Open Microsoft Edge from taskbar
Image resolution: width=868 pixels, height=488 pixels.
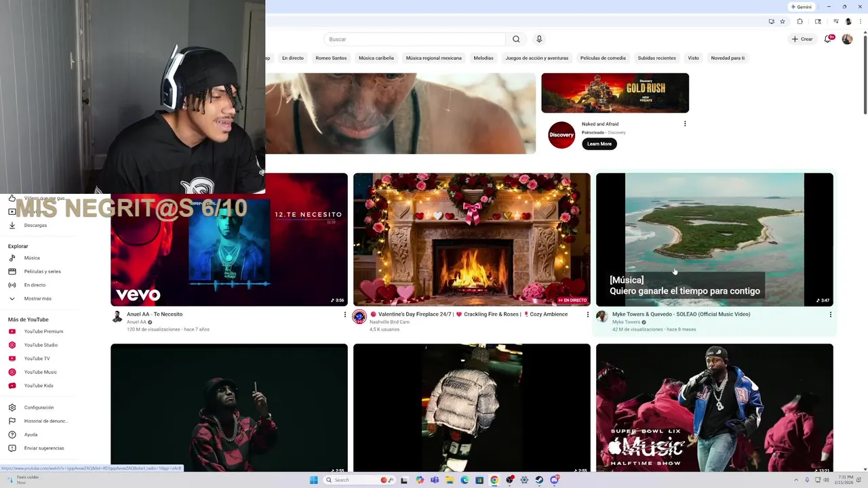click(x=465, y=480)
